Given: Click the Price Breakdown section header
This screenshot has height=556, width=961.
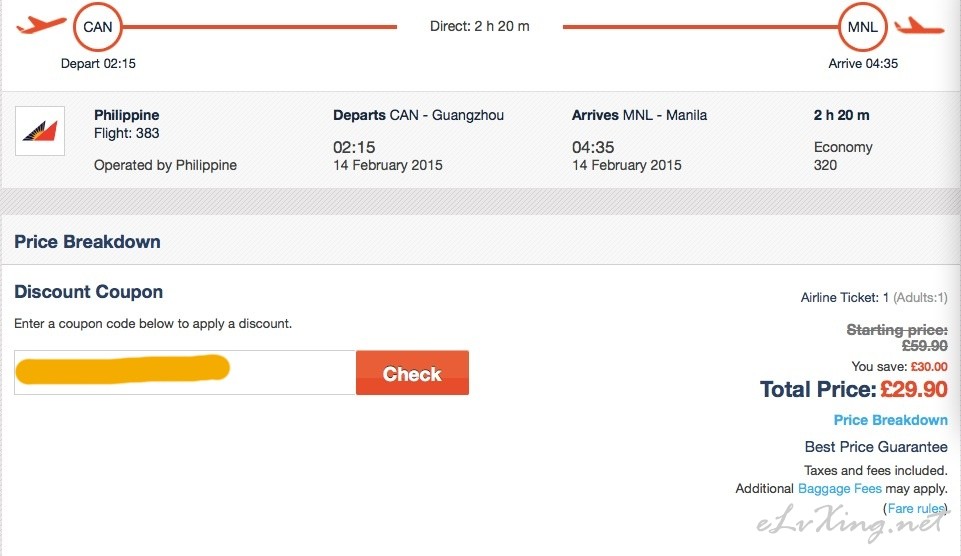Looking at the screenshot, I should tap(87, 242).
